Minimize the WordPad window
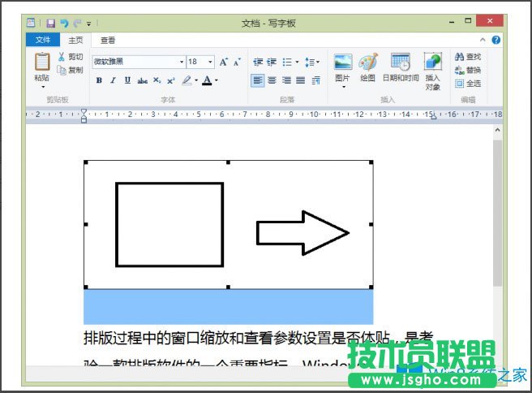Screen dimensions: 532x393 click(452, 22)
